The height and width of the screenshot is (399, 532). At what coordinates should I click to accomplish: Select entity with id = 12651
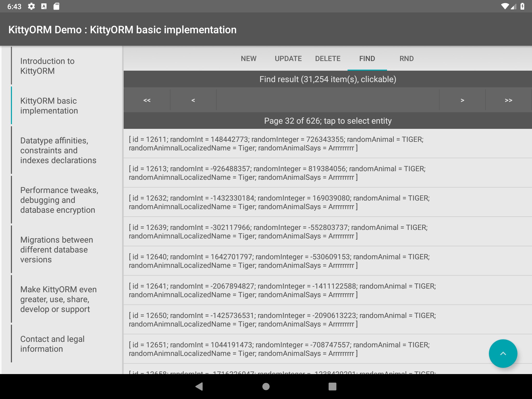[328, 349]
